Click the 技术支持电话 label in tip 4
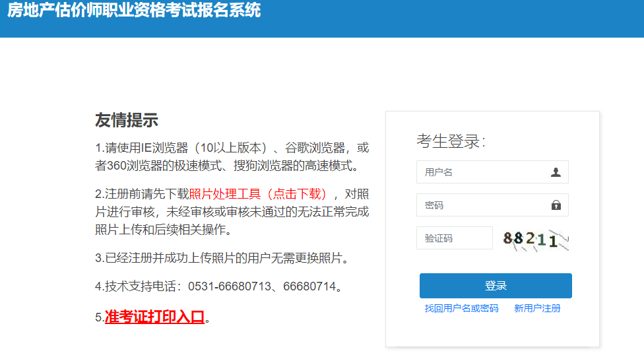 click(x=141, y=286)
